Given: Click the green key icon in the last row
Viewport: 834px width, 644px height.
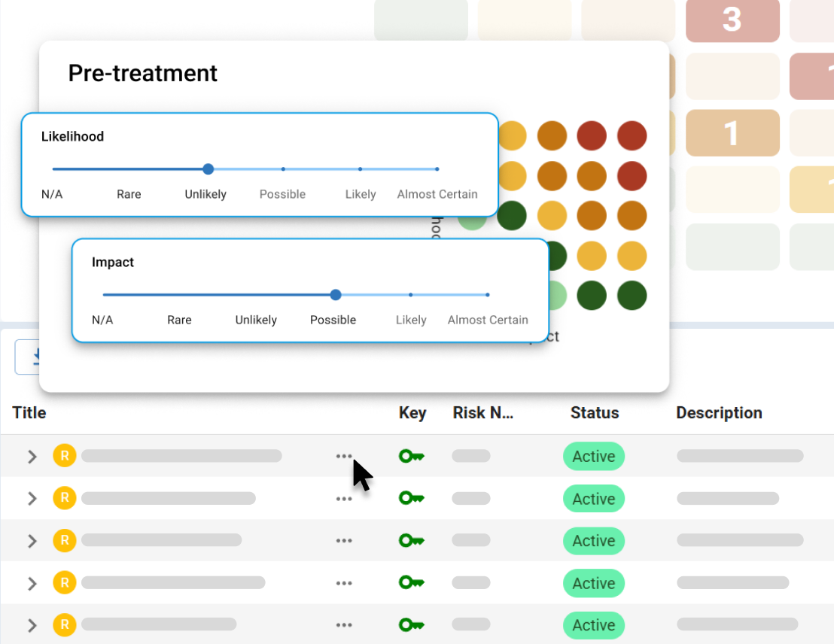Looking at the screenshot, I should [412, 624].
